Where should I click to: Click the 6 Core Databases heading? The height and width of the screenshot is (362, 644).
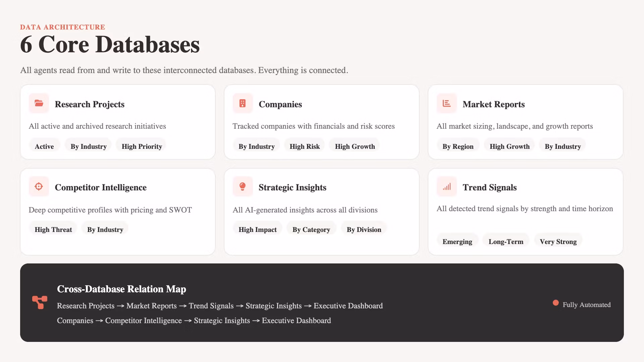[110, 44]
